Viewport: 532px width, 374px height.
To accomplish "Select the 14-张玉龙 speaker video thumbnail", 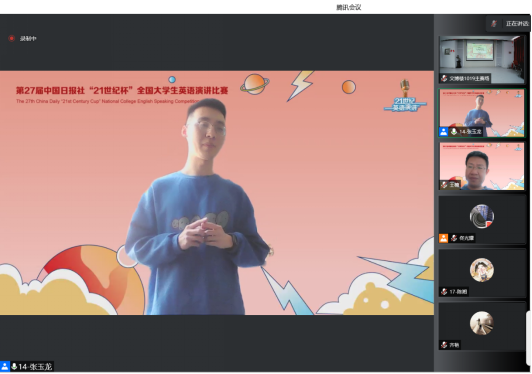I will (482, 113).
